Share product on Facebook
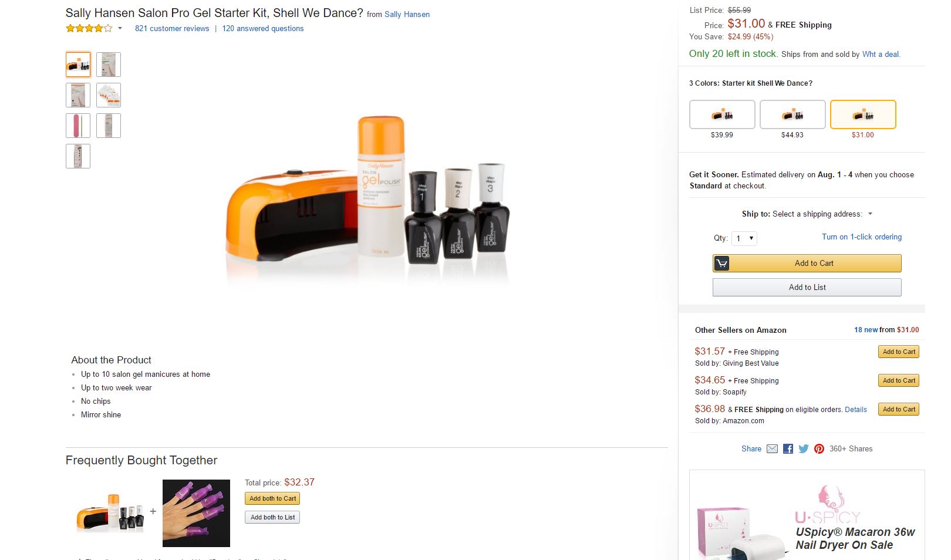The height and width of the screenshot is (560, 951). pos(788,449)
